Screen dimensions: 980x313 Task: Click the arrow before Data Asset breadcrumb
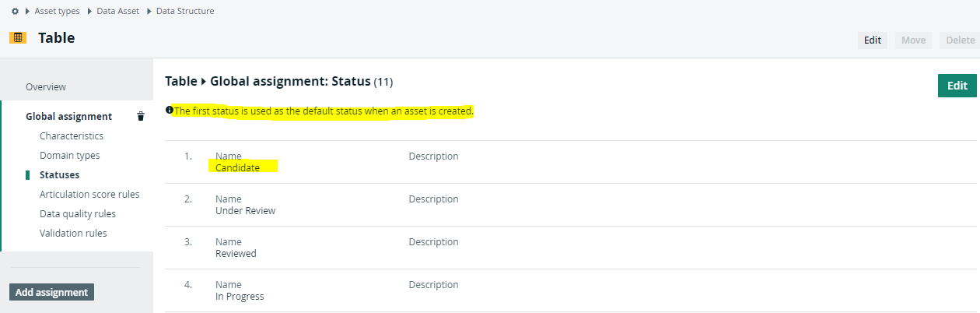click(89, 12)
